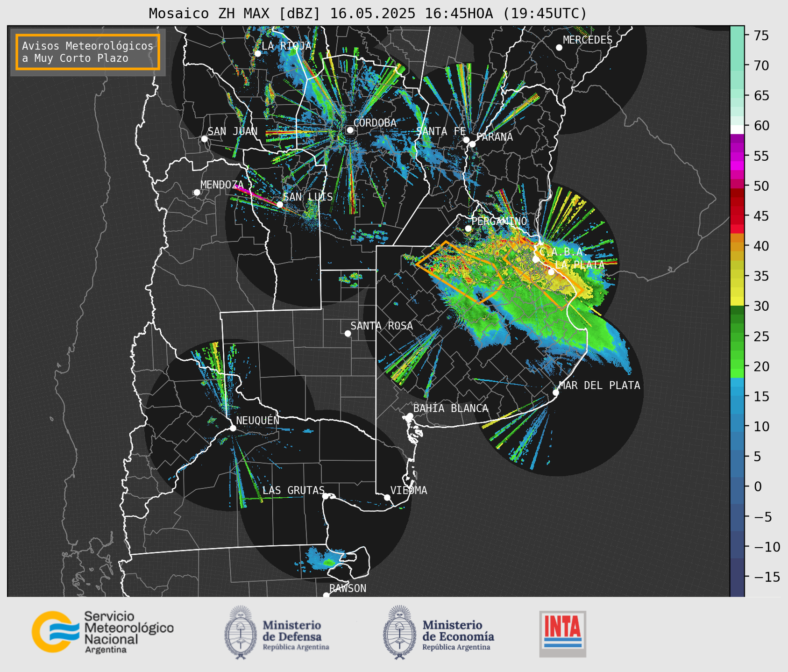The image size is (788, 672).
Task: Click the white dot marking Mercedes
Action: pyautogui.click(x=559, y=48)
